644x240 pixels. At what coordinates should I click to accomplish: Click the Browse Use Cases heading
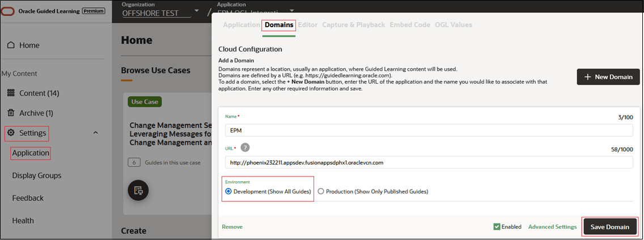[156, 70]
